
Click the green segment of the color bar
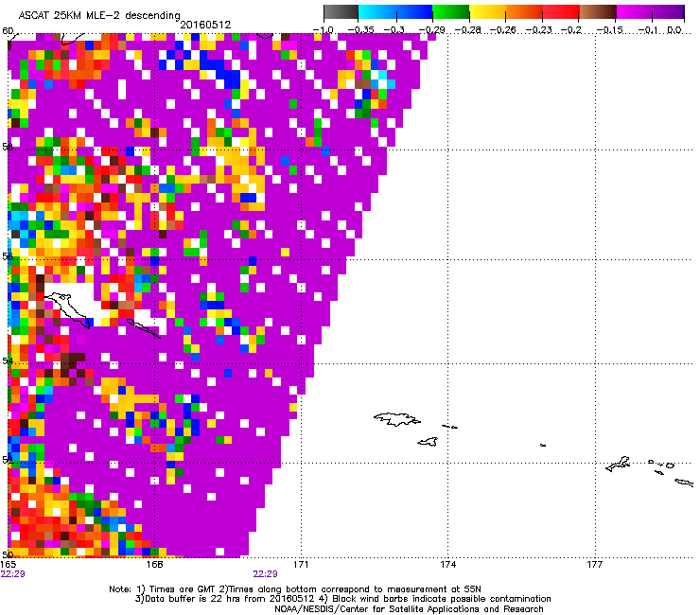(x=450, y=12)
